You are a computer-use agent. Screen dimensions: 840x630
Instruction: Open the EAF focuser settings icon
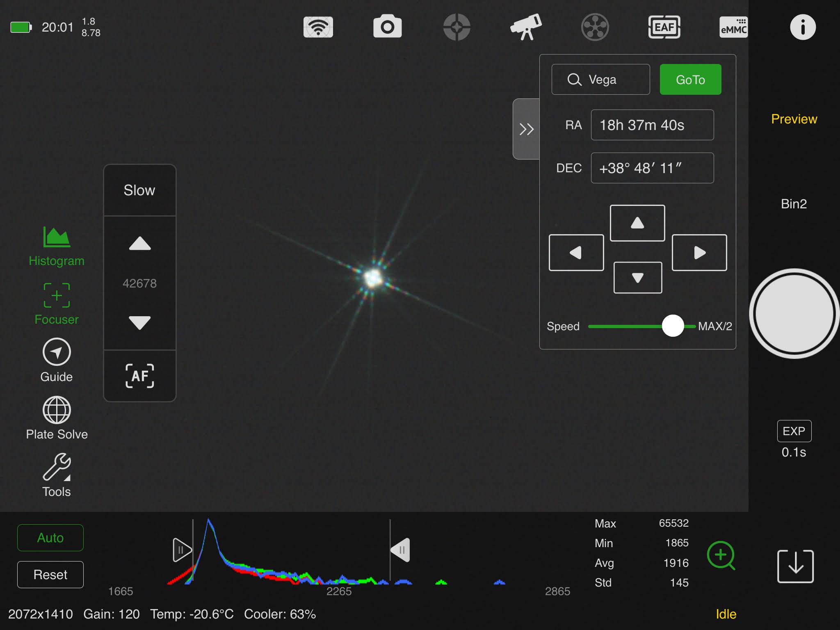(664, 27)
